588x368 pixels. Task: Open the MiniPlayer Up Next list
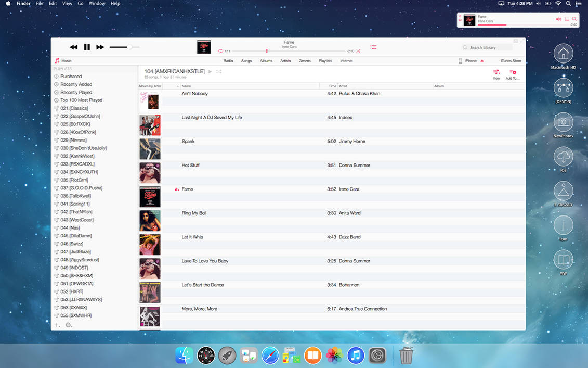[567, 19]
